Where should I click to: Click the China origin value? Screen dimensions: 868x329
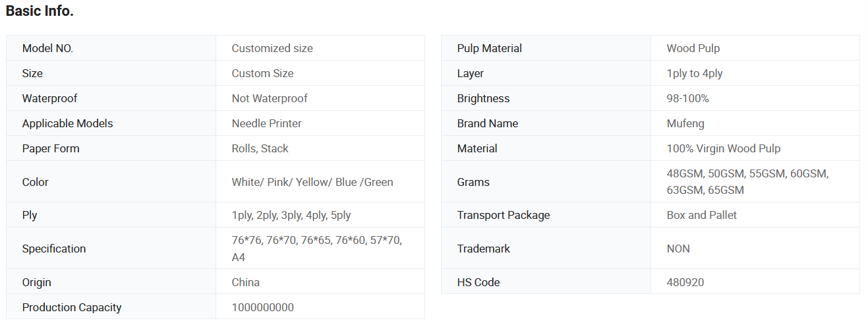pyautogui.click(x=245, y=282)
